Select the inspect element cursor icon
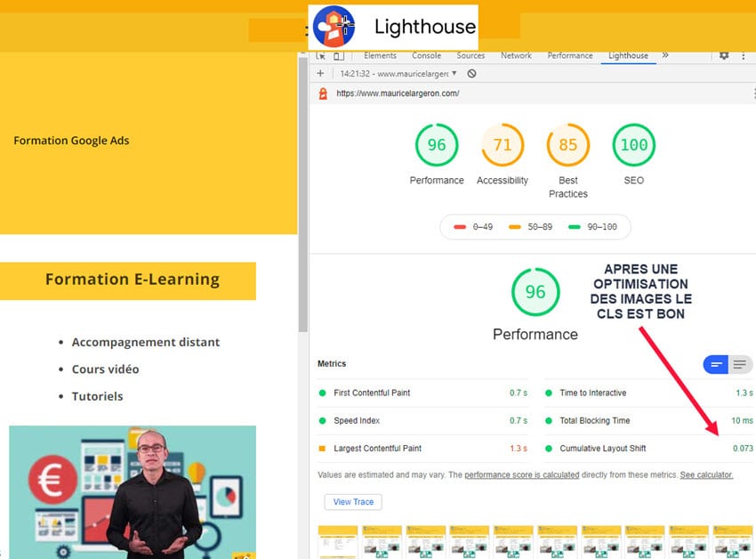 click(x=320, y=56)
